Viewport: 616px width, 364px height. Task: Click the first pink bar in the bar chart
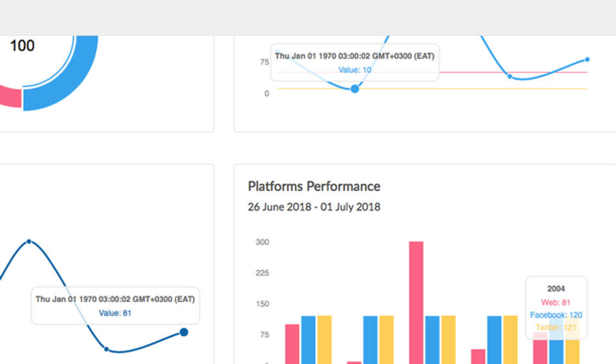pos(292,343)
